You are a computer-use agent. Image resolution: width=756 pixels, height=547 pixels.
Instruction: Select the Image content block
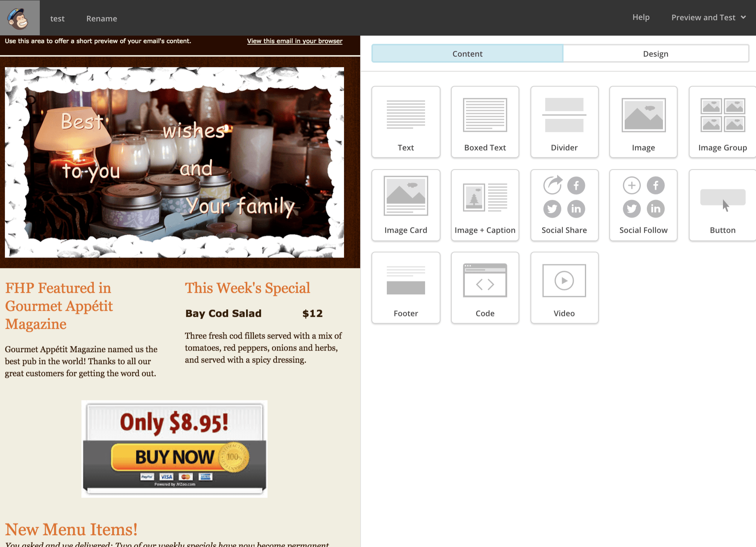click(x=643, y=120)
